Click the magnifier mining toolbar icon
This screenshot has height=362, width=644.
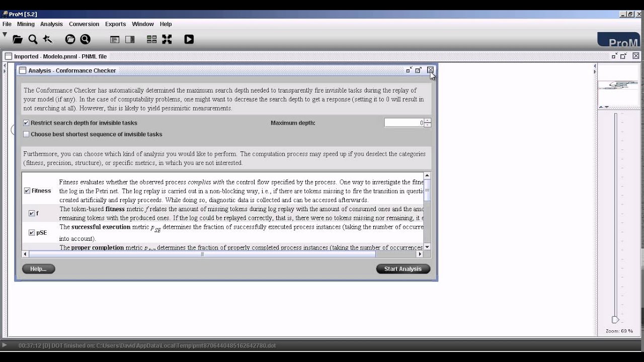(33, 39)
